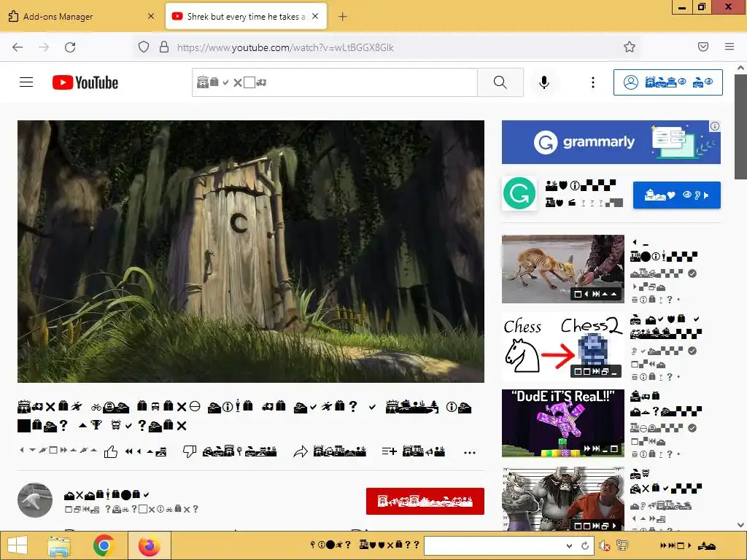Share the video using the arrow icon

301,451
